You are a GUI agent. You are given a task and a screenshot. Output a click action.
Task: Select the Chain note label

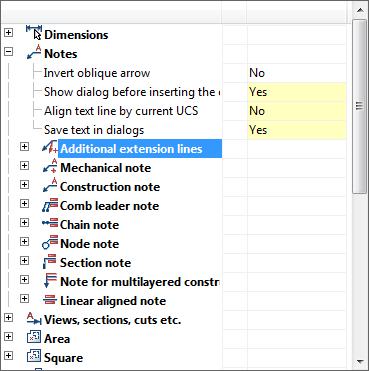point(90,225)
